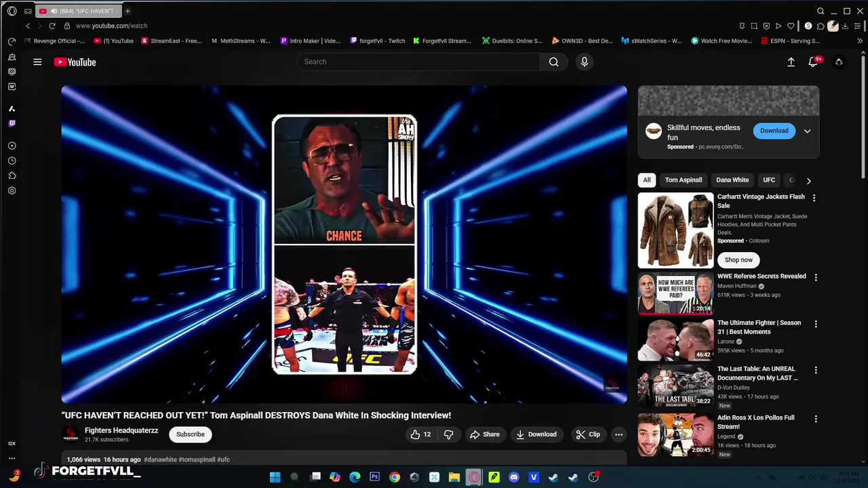
Task: Expand hidden bookmarks with double chevron
Action: [x=860, y=41]
